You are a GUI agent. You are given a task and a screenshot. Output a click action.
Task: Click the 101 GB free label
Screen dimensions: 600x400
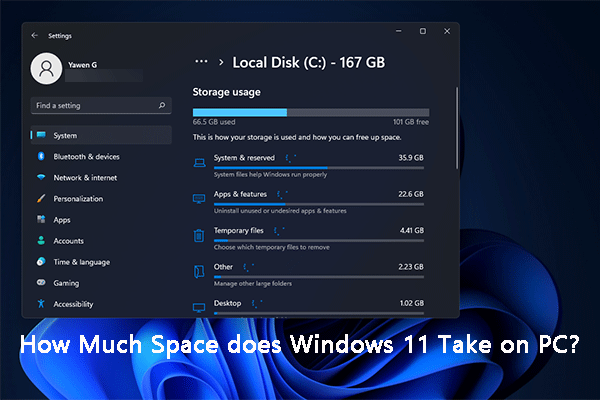(x=411, y=122)
